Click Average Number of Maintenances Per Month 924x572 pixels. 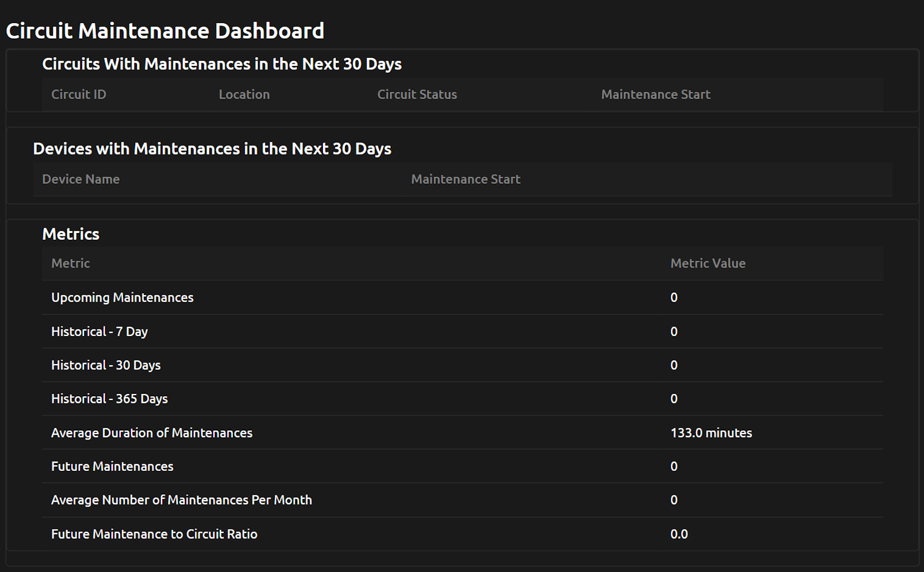click(181, 500)
